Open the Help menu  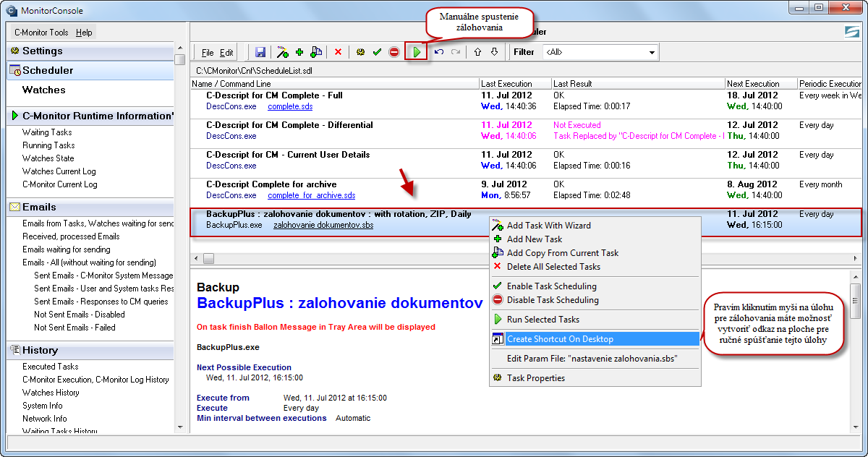point(85,33)
